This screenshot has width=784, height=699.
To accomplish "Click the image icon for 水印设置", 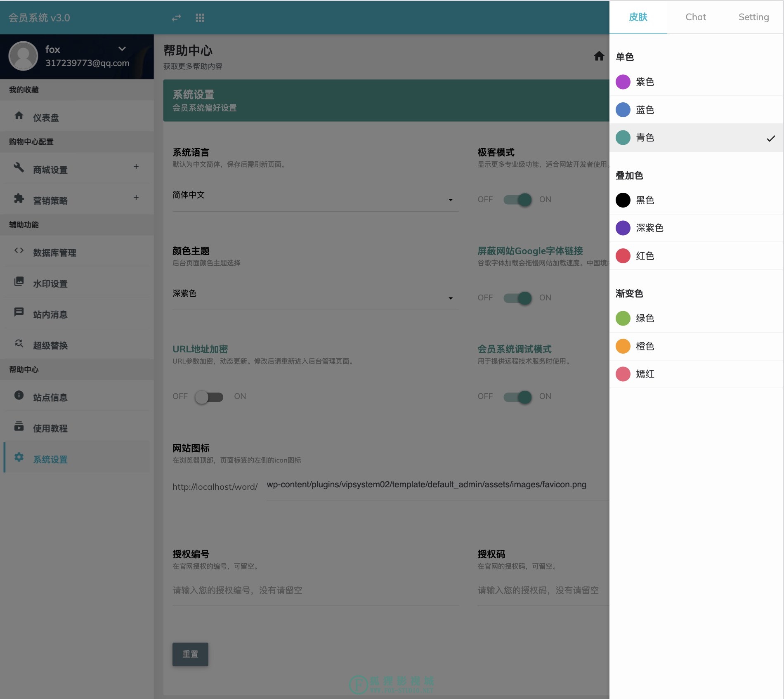I will tap(19, 281).
